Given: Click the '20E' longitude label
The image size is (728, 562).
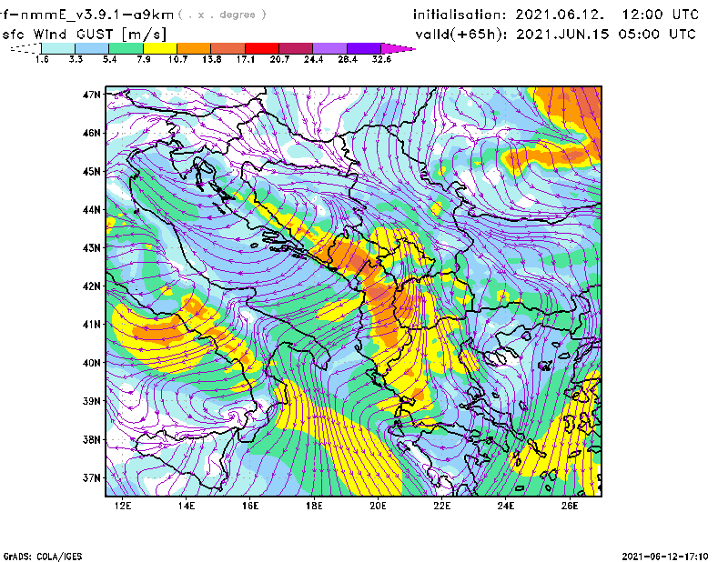Looking at the screenshot, I should (x=378, y=506).
